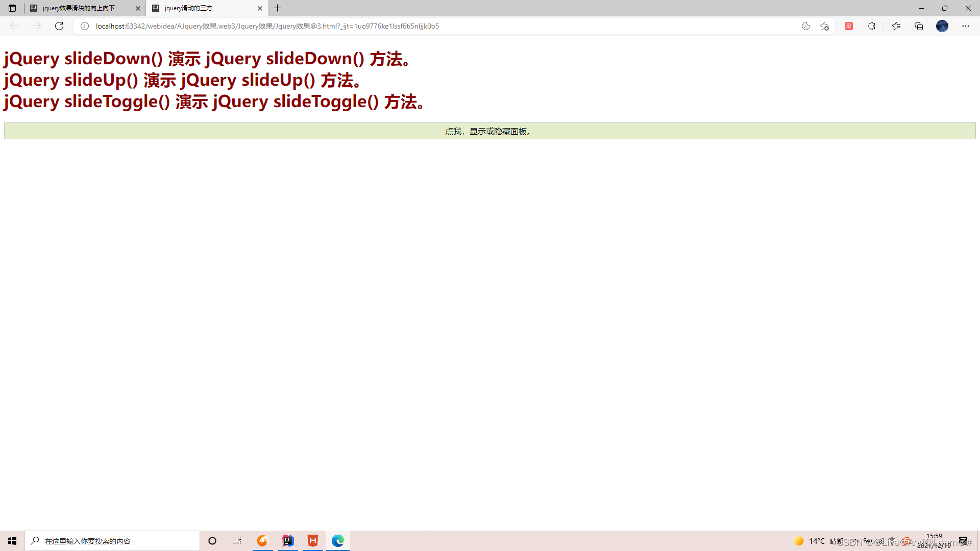Screen dimensions: 980x551
Task: Open the profile avatar menu
Action: [x=942, y=26]
